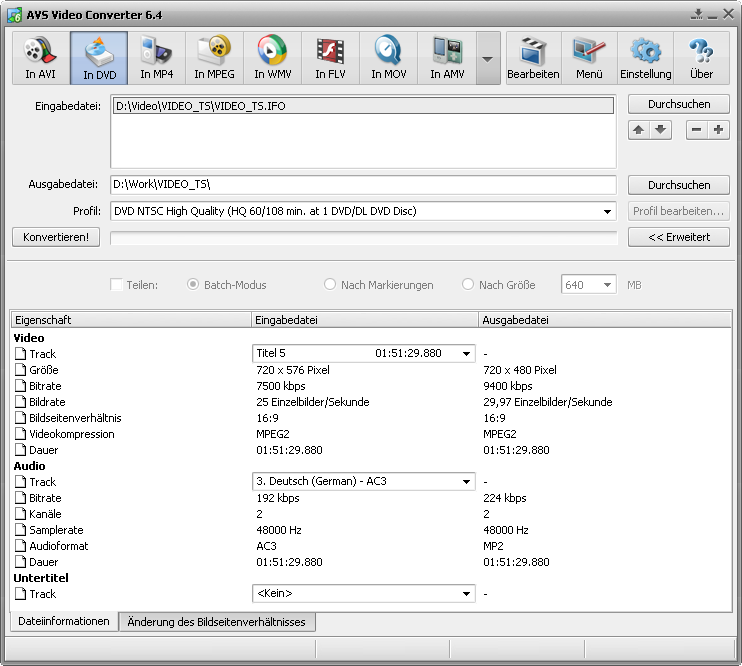The height and width of the screenshot is (666, 742).
Task: Select the Bildrate property row
Action: [x=372, y=402]
